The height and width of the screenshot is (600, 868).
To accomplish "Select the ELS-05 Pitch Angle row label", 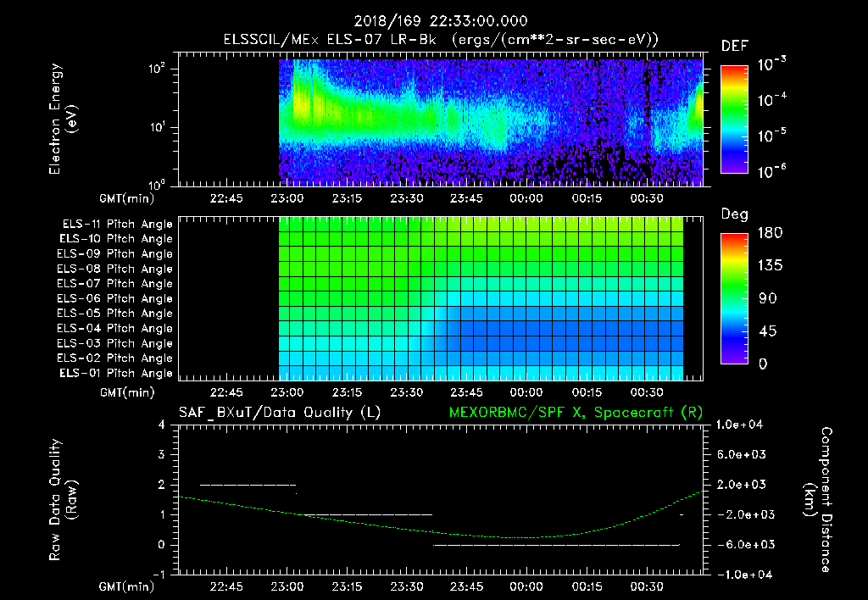I will (x=115, y=314).
